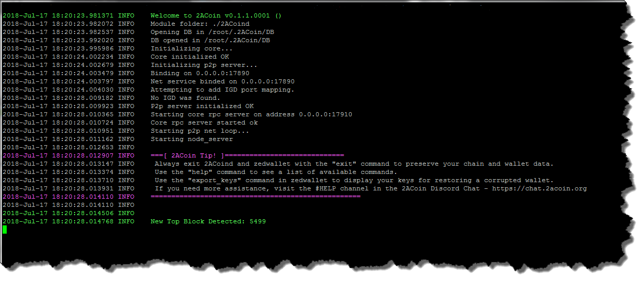The width and height of the screenshot is (644, 282).
Task: Click "Opening DB in /root/.2ACoin/DB" line
Action: pyautogui.click(x=212, y=32)
